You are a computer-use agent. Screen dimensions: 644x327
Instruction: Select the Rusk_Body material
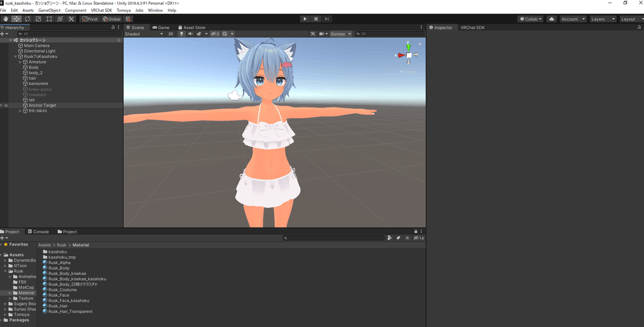(58, 268)
